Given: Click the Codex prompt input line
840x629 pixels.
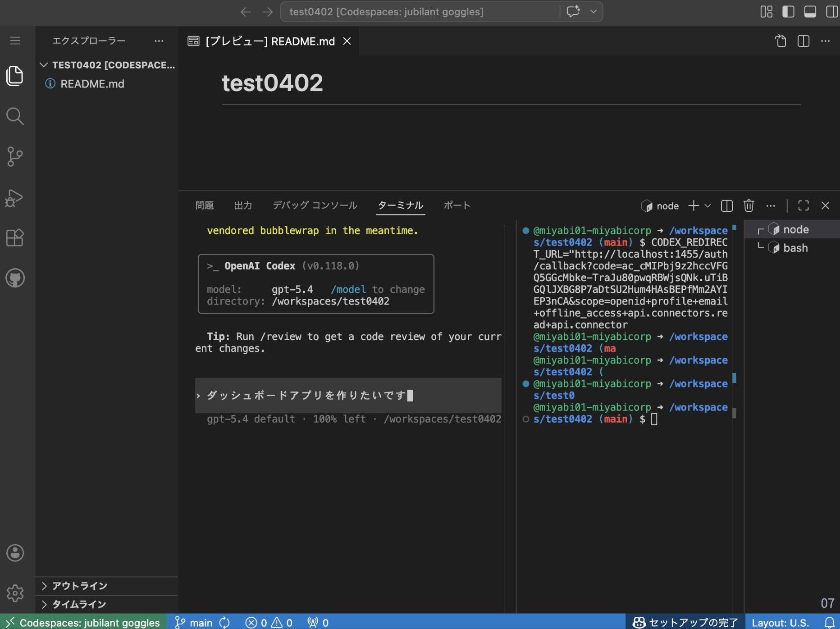Looking at the screenshot, I should (348, 396).
